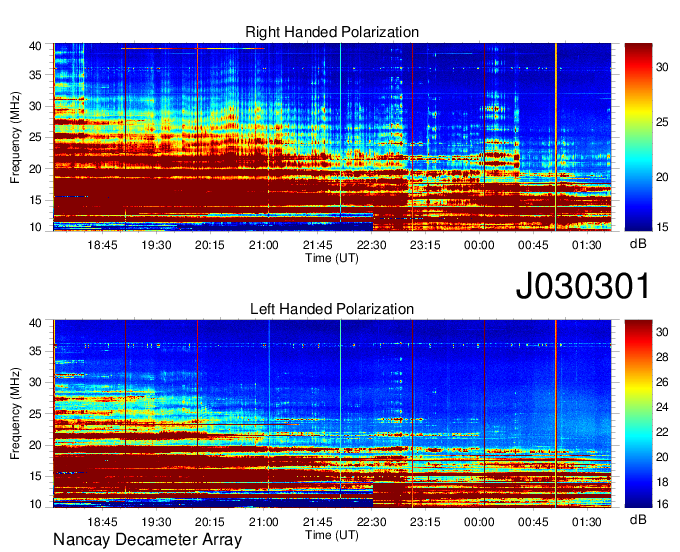Click "20:15" time tick under Right Handed plot
The image size is (680, 552).
pyautogui.click(x=210, y=245)
